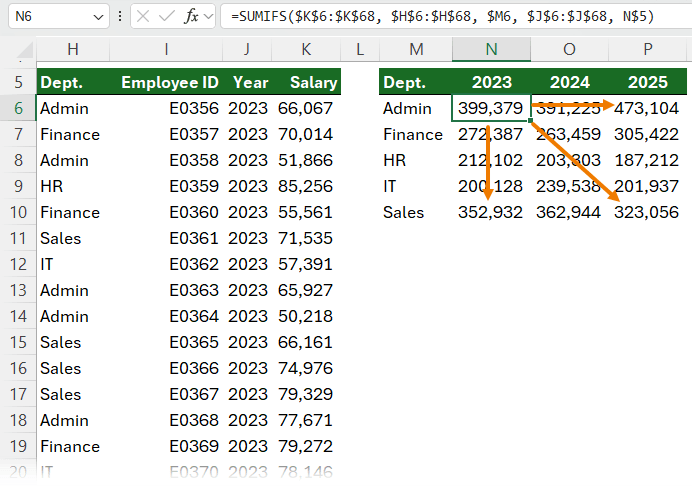Select salary cell 85,256
The image size is (692, 486).
click(306, 186)
